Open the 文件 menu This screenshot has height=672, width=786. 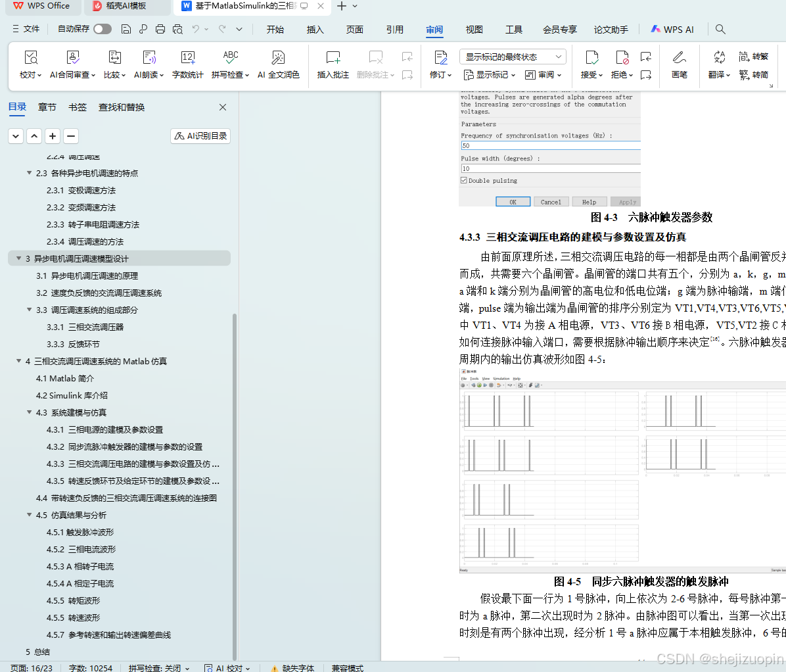[26, 29]
